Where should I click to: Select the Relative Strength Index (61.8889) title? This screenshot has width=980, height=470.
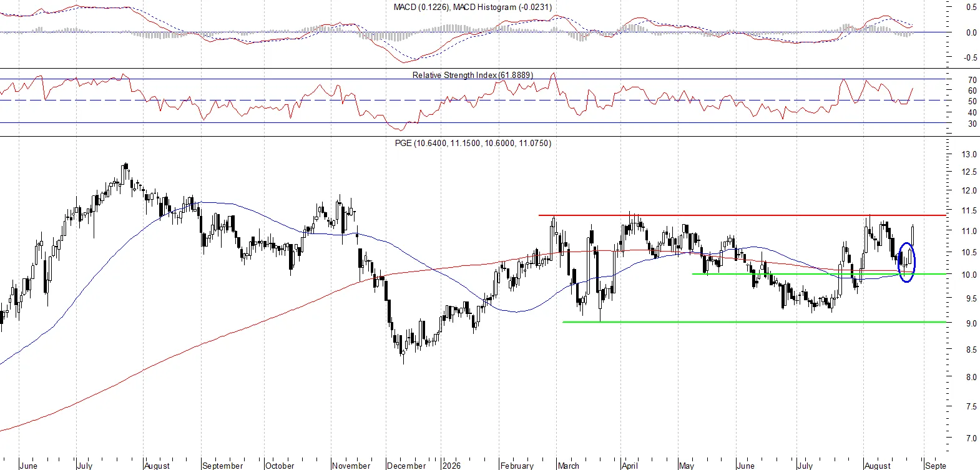[x=473, y=75]
